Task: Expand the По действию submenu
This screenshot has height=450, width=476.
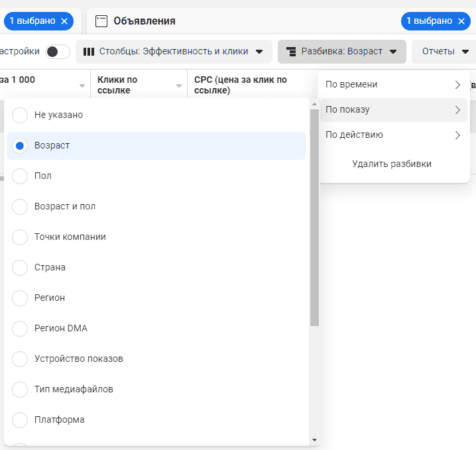Action: [393, 135]
